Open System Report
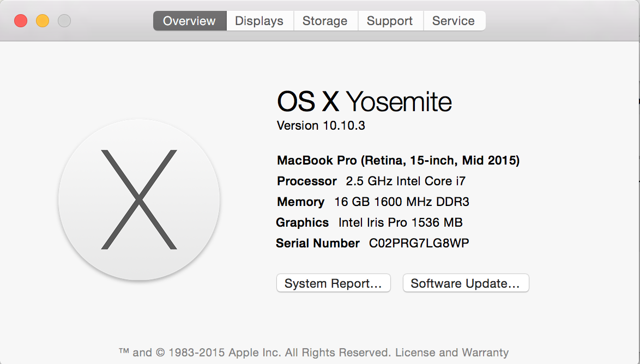Image resolution: width=640 pixels, height=364 pixels. [333, 283]
